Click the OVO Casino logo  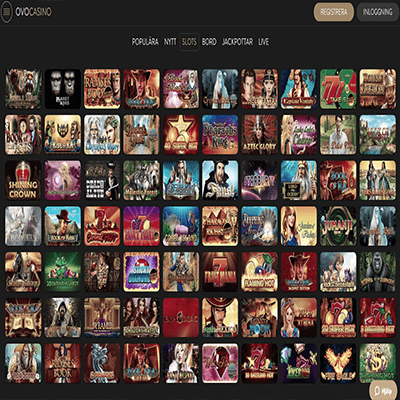point(33,12)
